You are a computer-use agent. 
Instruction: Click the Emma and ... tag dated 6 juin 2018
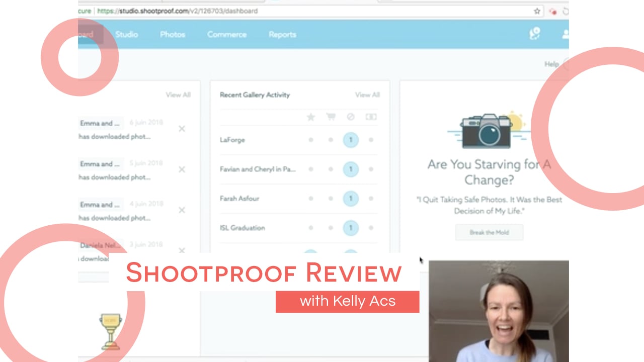(100, 123)
